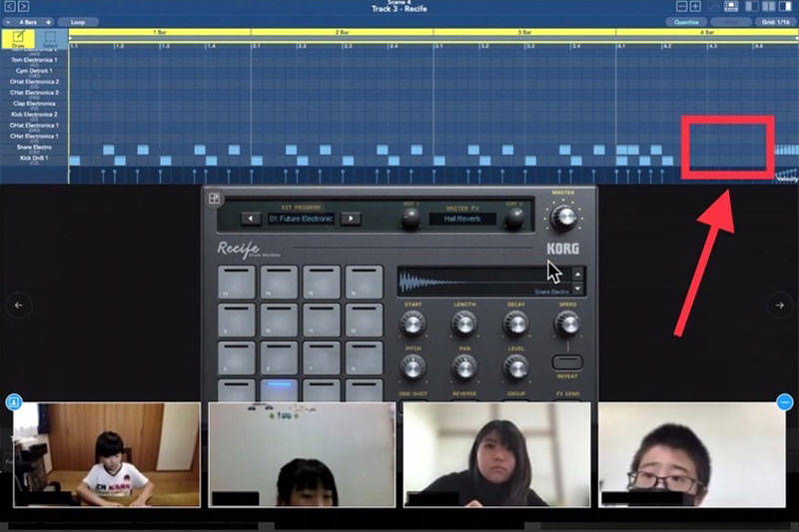Jump to the 4 Bar marker
The image size is (799, 532).
click(x=707, y=32)
